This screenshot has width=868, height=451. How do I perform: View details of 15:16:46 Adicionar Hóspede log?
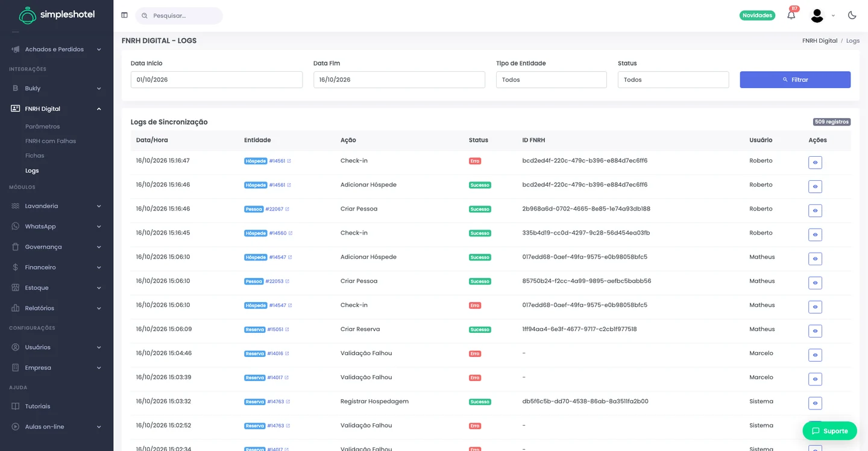[x=815, y=187]
